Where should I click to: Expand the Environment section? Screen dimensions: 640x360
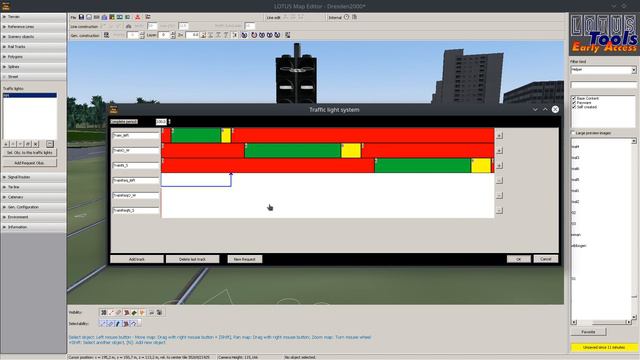[x=33, y=217]
